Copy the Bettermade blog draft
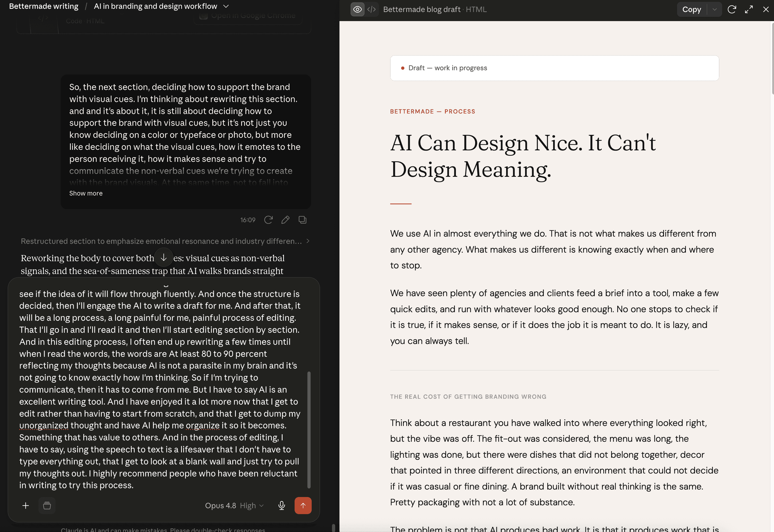774x532 pixels. [691, 9]
